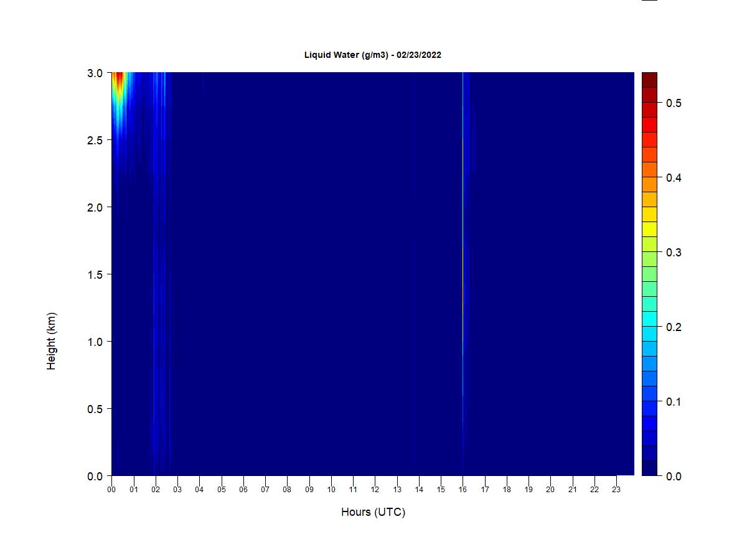Click hour label 13 on the time axis
Screen dimensions: 747x560
click(x=397, y=489)
